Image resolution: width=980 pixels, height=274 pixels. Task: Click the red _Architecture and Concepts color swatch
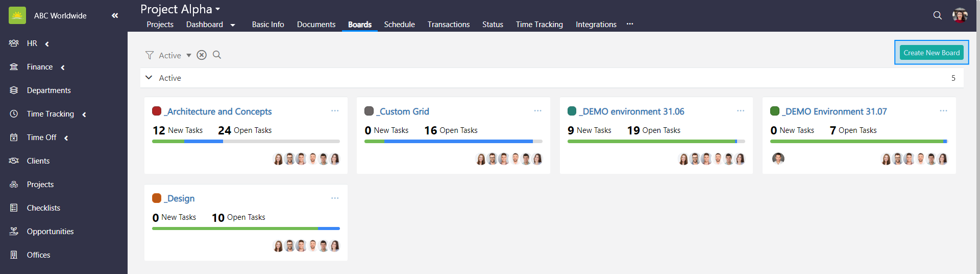(157, 111)
